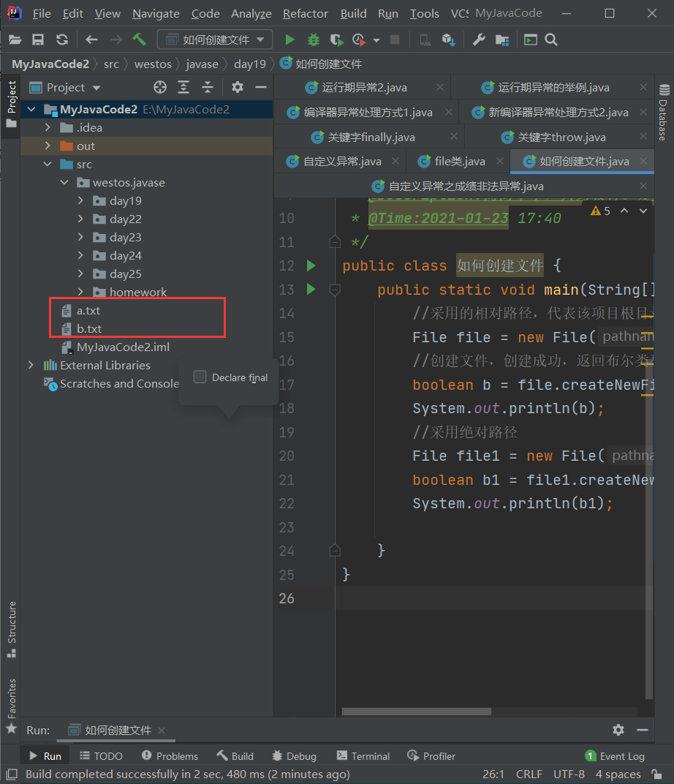Open the Database side panel
The height and width of the screenshot is (784, 674).
[664, 113]
